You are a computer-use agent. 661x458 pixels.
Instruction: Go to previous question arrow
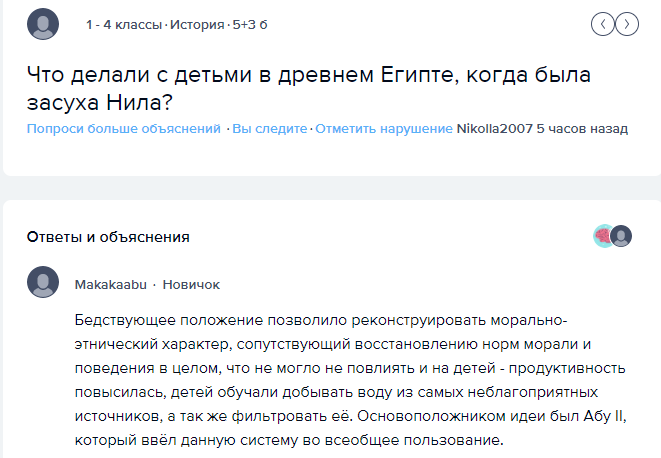tap(603, 24)
